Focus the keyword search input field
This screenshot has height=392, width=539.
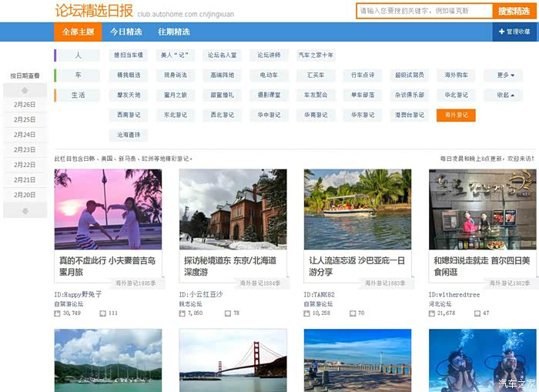(424, 11)
